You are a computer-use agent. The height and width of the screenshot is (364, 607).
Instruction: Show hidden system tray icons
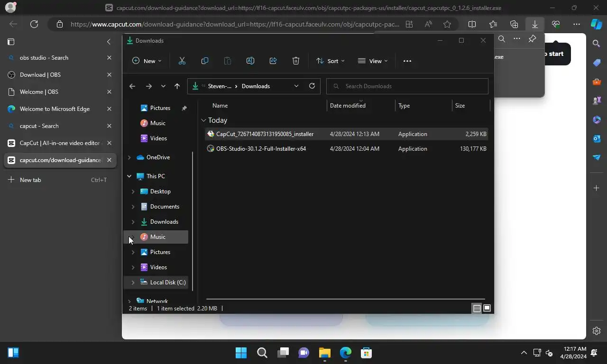(x=524, y=353)
